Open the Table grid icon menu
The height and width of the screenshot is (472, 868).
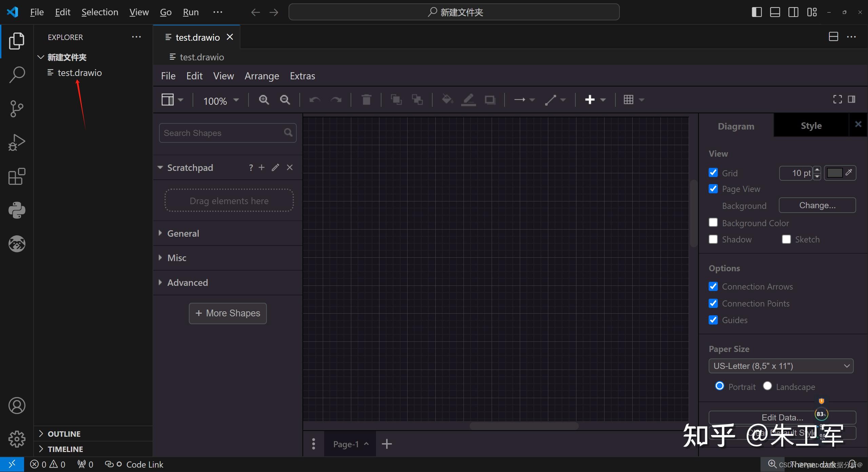click(x=630, y=100)
